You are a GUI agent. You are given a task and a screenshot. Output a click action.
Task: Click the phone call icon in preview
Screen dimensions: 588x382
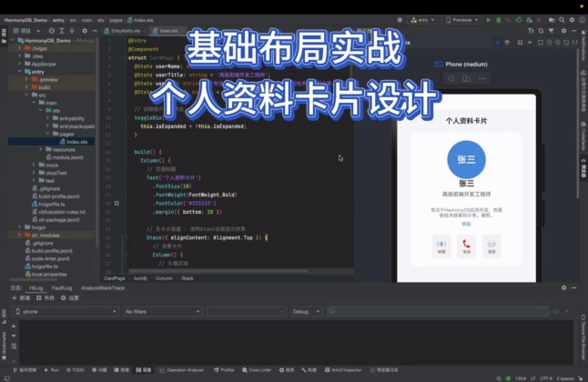466,244
